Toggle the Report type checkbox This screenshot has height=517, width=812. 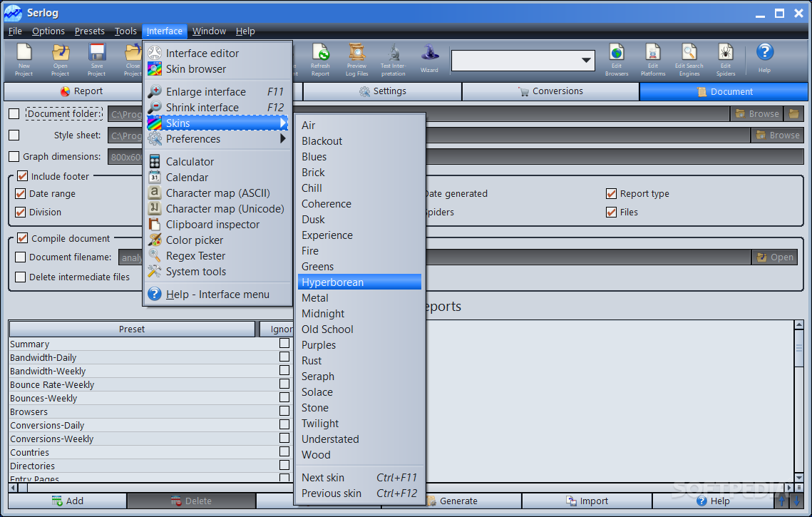pyautogui.click(x=611, y=193)
